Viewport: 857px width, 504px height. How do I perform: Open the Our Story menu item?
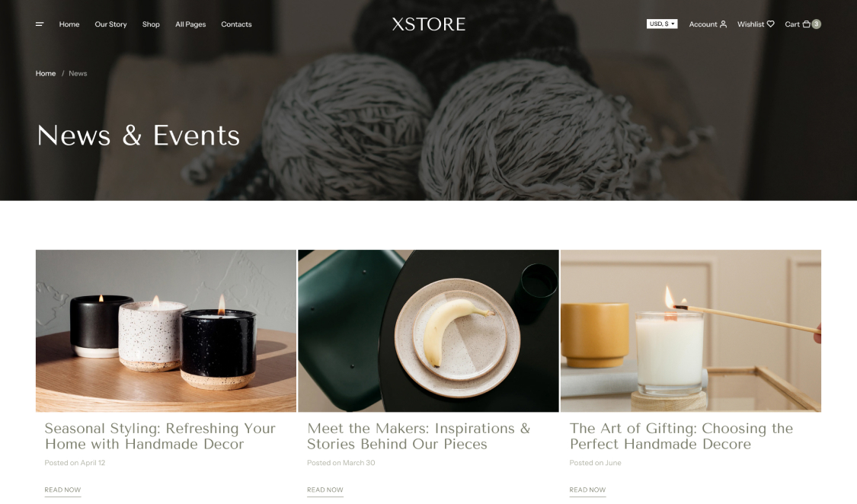click(111, 24)
